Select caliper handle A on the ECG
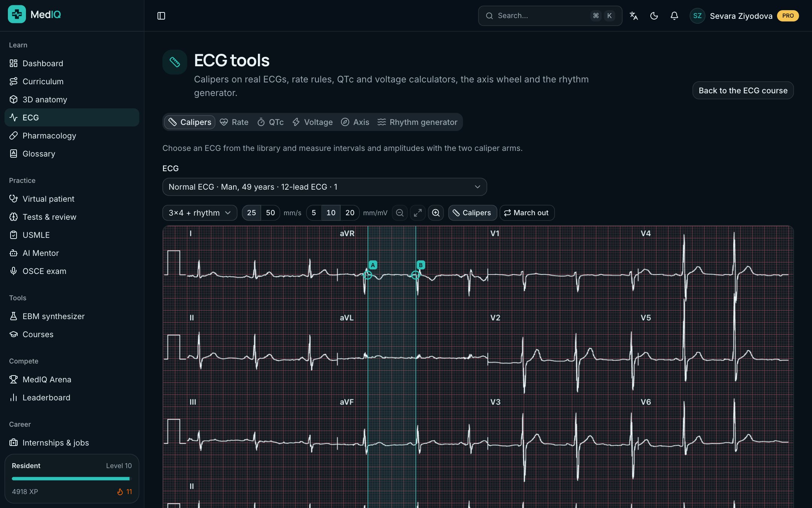The width and height of the screenshot is (812, 508). (x=368, y=275)
